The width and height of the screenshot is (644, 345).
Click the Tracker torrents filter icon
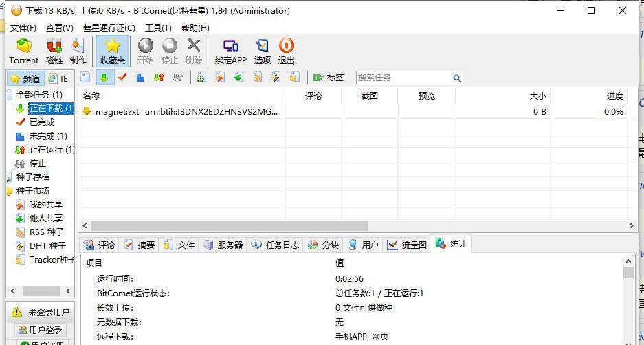(294, 77)
